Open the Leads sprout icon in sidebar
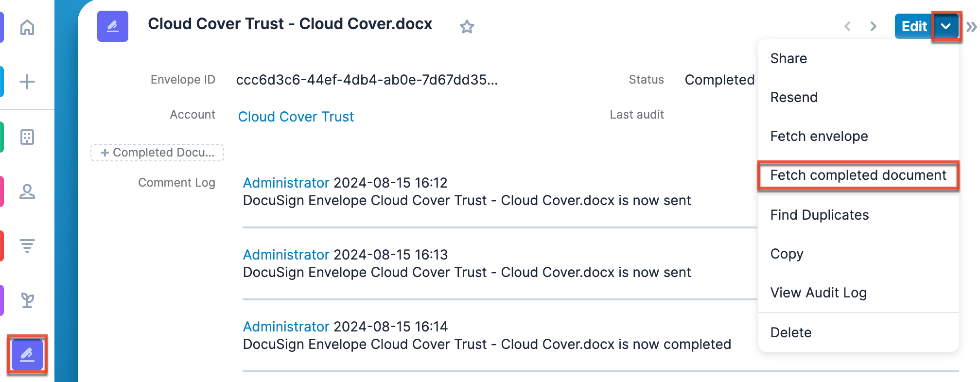This screenshot has width=980, height=382. coord(27,300)
